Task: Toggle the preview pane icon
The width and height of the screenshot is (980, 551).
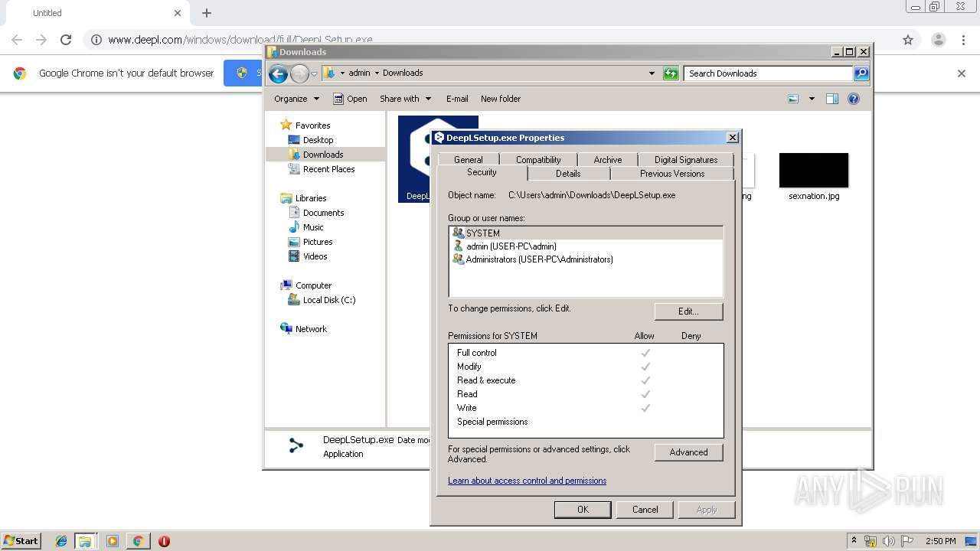Action: [x=832, y=99]
